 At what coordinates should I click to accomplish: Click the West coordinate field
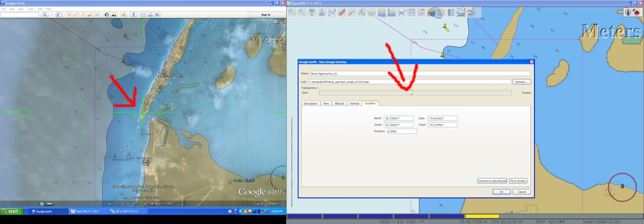coord(442,125)
